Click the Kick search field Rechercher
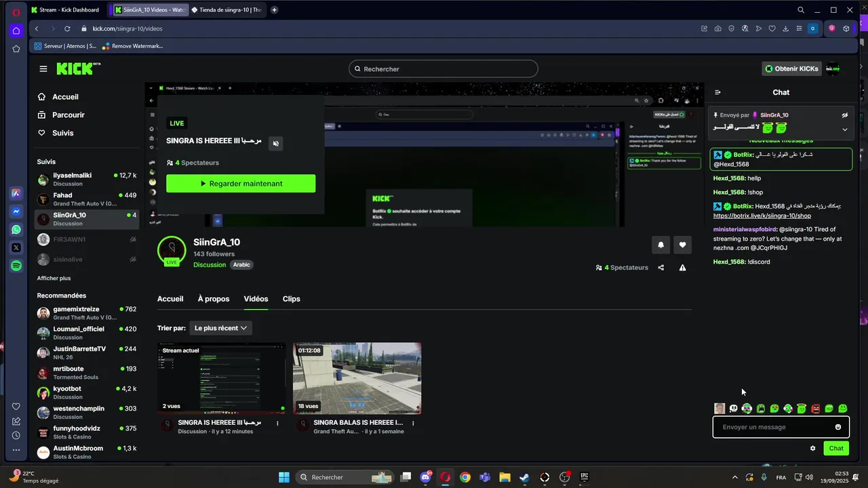 443,69
